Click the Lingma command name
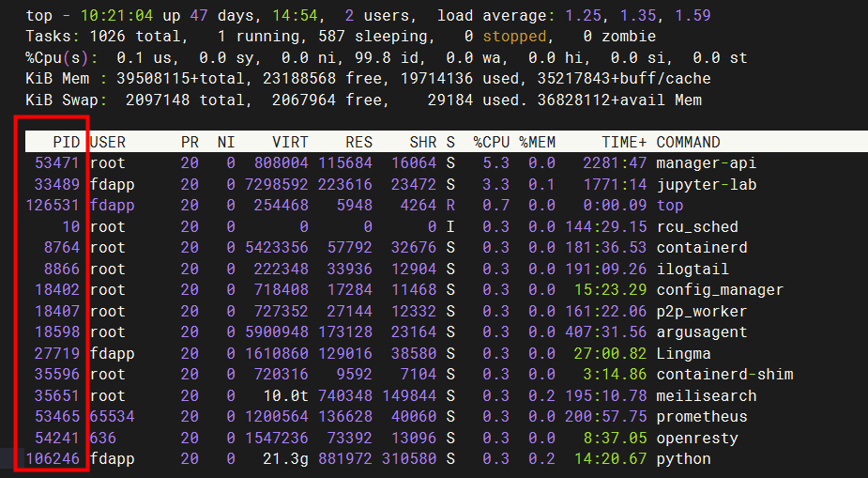Viewport: 868px width, 478px height. coord(684,353)
